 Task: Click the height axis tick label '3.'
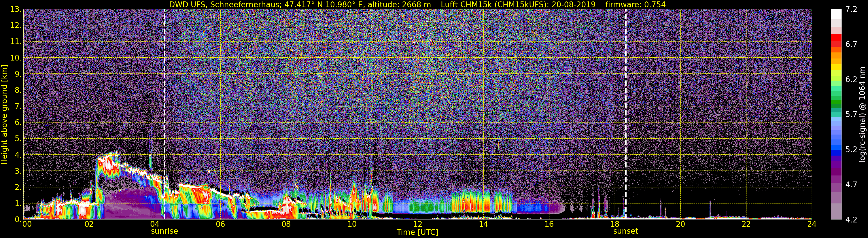pyautogui.click(x=18, y=171)
